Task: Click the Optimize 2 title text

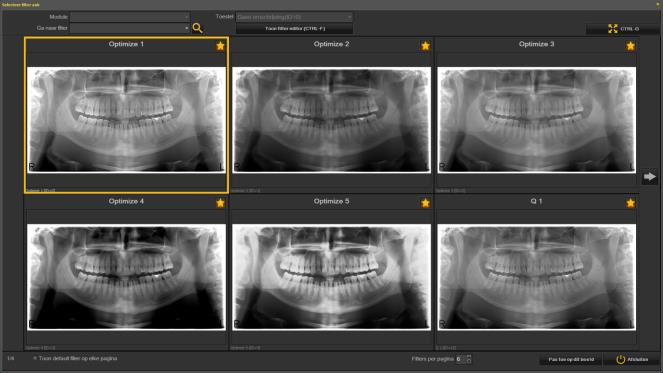Action: [x=332, y=44]
